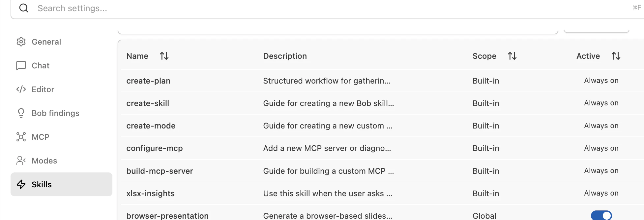Click the General gear icon
Viewport: 644px width, 220px height.
pos(21,42)
